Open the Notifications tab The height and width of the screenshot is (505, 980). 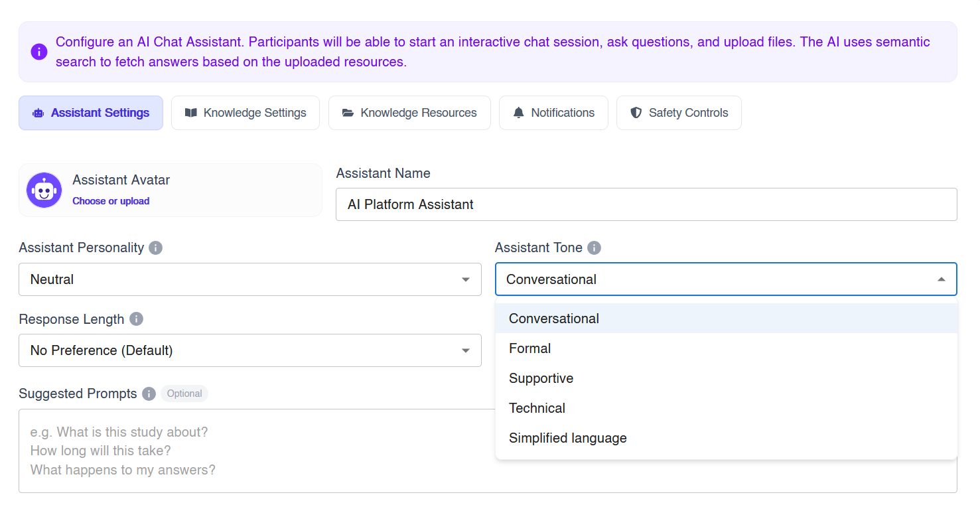(x=553, y=113)
